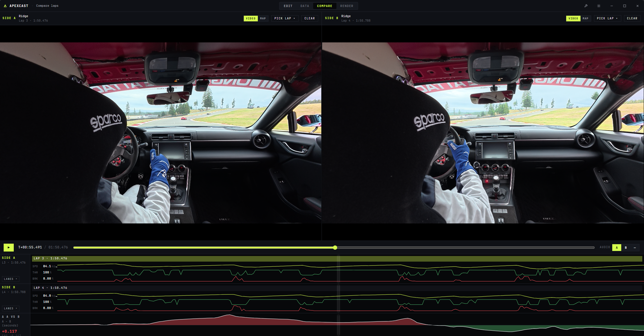Expand the Side B LANES dropdown
The width and height of the screenshot is (644, 336).
[11, 308]
